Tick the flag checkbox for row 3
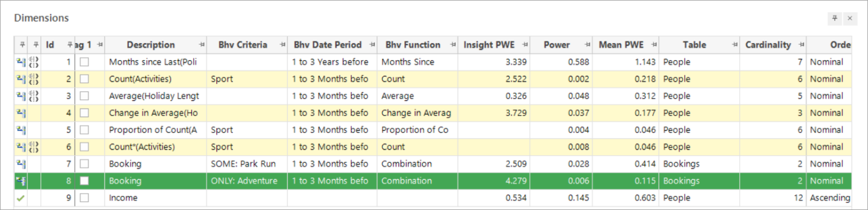 click(85, 96)
